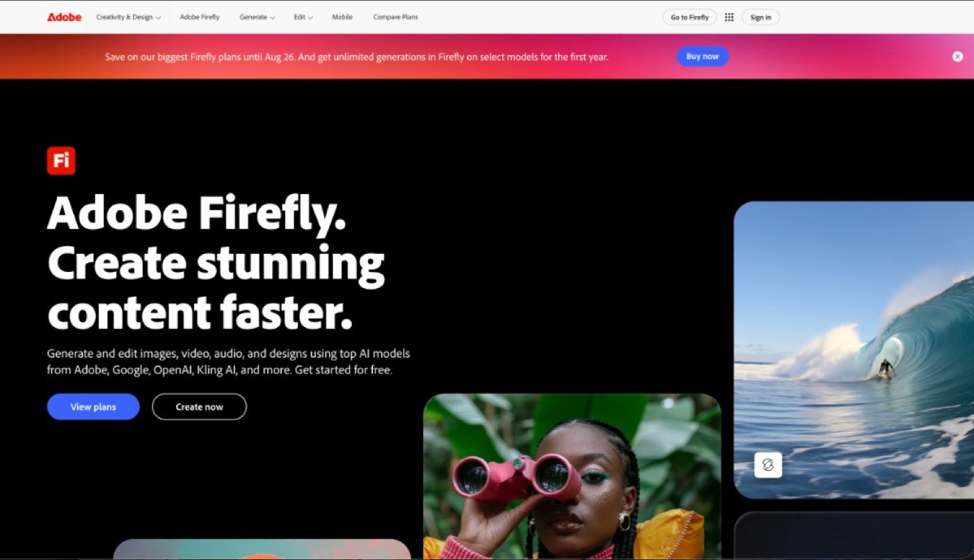Click the icon badge on the surfer image
The height and width of the screenshot is (560, 974).
[768, 465]
